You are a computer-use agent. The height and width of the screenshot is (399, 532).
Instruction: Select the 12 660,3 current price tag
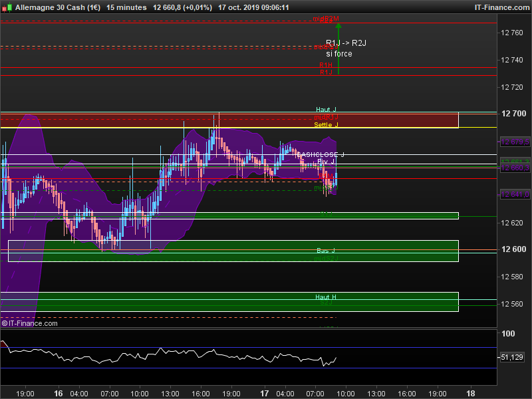[x=515, y=168]
